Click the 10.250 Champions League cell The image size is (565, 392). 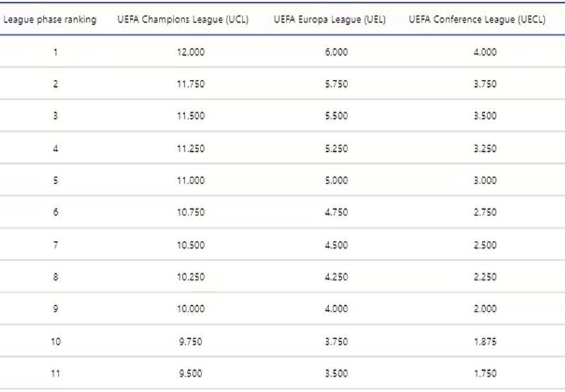(191, 277)
